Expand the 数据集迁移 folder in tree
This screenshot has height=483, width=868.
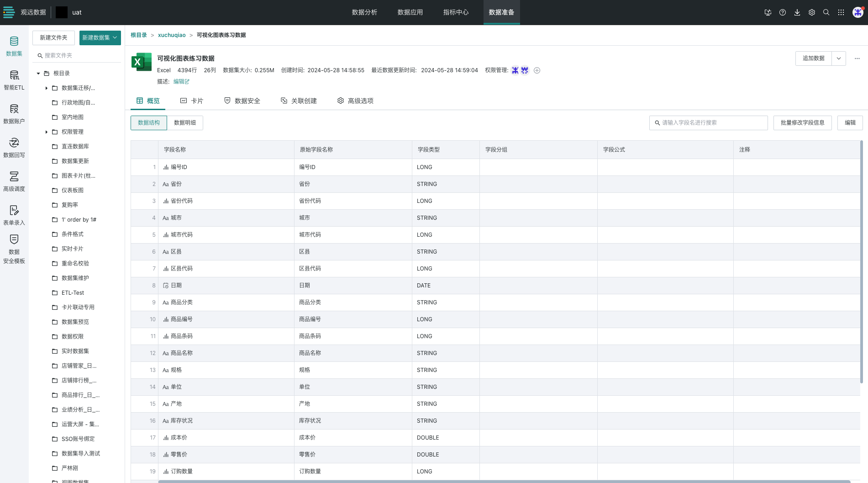click(x=47, y=88)
